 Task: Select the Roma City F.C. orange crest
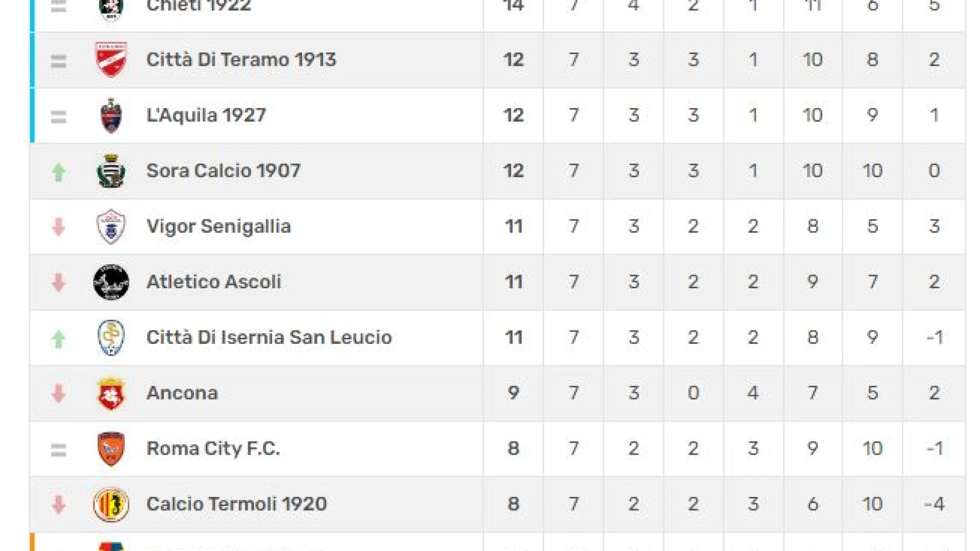111,449
